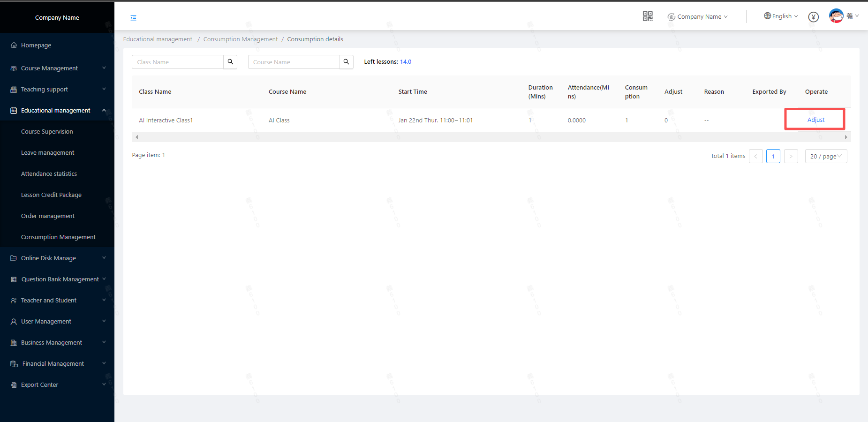Click the yen currency icon
This screenshot has width=868, height=422.
pyautogui.click(x=813, y=17)
